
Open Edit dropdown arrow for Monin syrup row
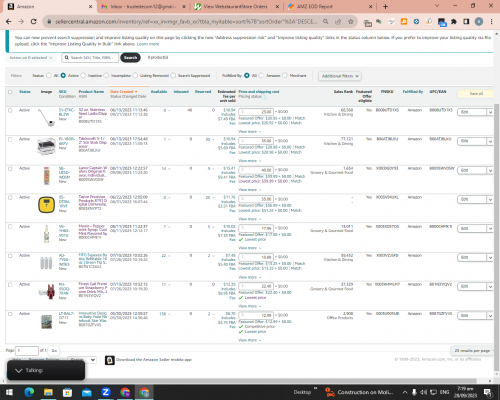[490, 229]
